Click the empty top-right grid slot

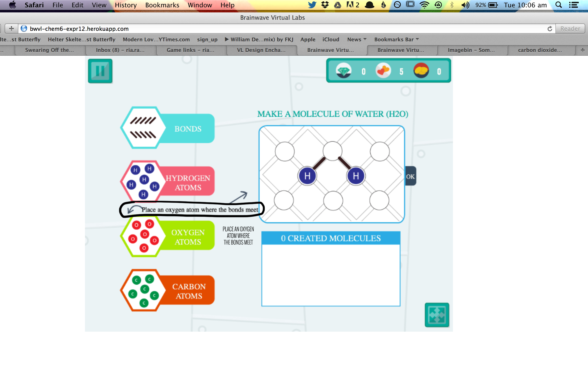379,151
